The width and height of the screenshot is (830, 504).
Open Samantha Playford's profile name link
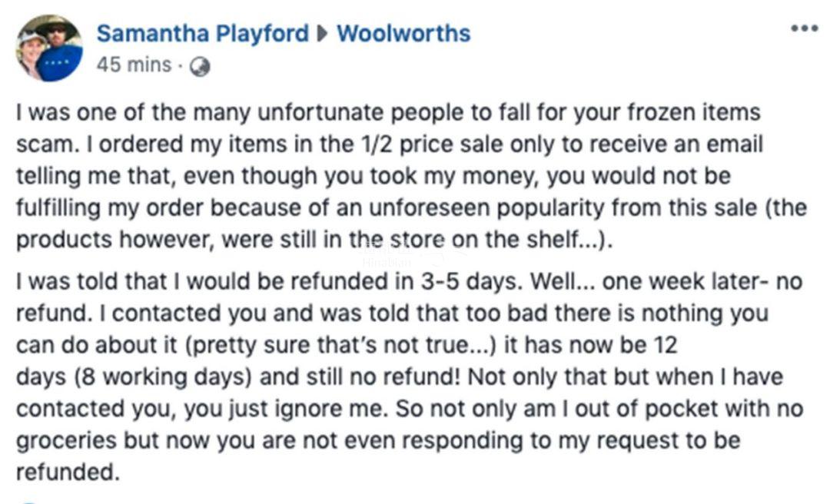coord(203,33)
